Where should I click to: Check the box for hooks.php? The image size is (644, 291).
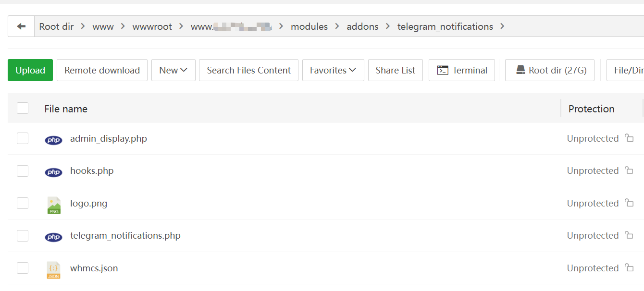(x=23, y=171)
